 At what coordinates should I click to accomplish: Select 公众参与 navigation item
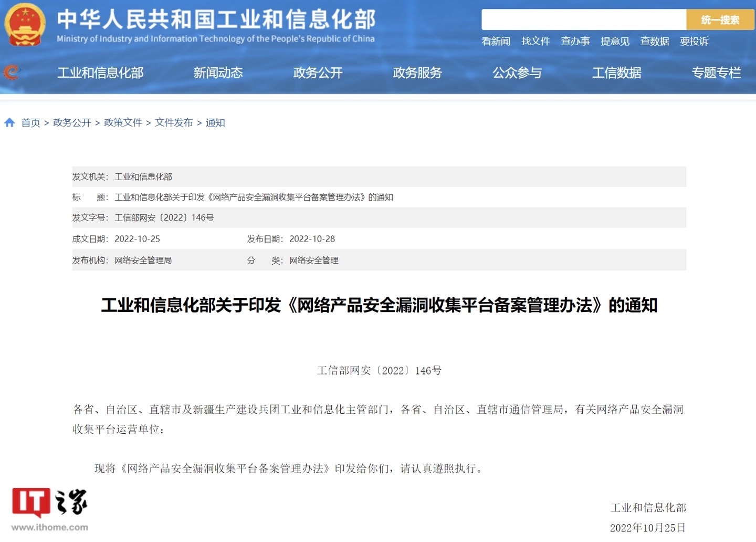[517, 73]
